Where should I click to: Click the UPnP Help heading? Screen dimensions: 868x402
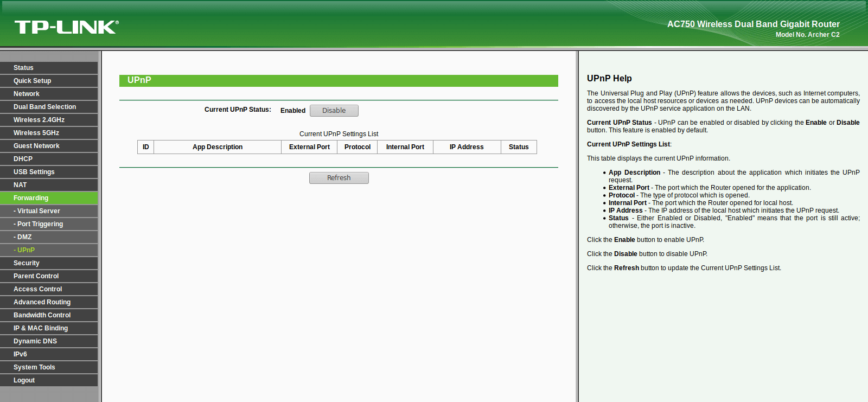(x=609, y=79)
